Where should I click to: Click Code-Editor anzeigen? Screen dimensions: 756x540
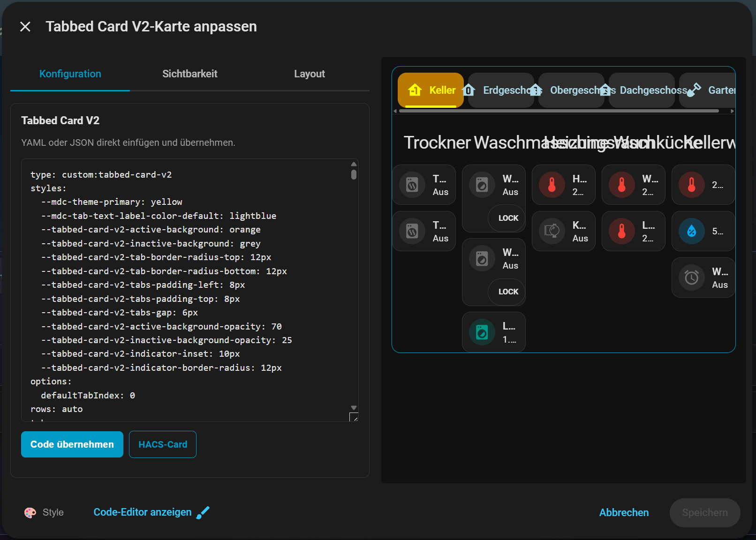click(143, 512)
